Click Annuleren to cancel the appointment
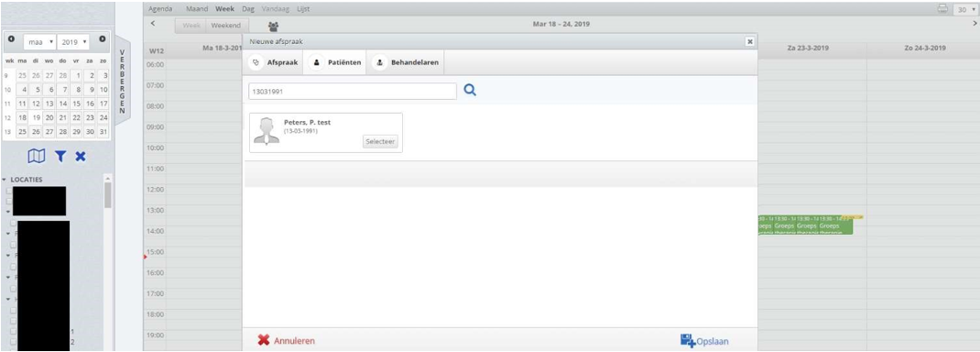Image resolution: width=980 pixels, height=352 pixels. point(287,341)
